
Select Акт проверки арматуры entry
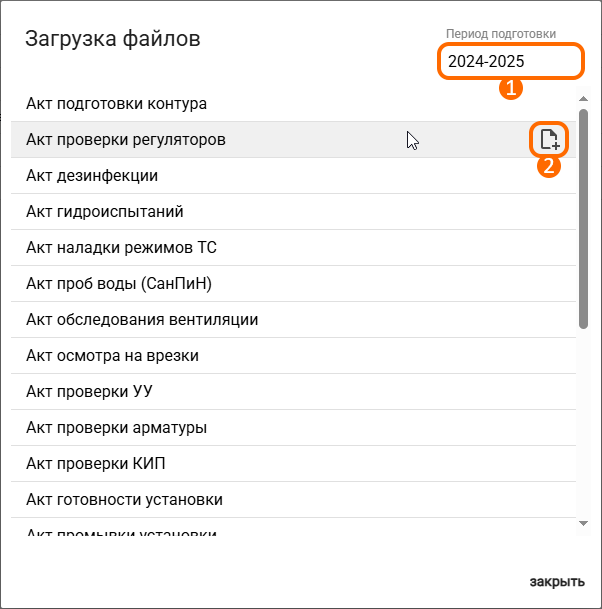coord(293,428)
